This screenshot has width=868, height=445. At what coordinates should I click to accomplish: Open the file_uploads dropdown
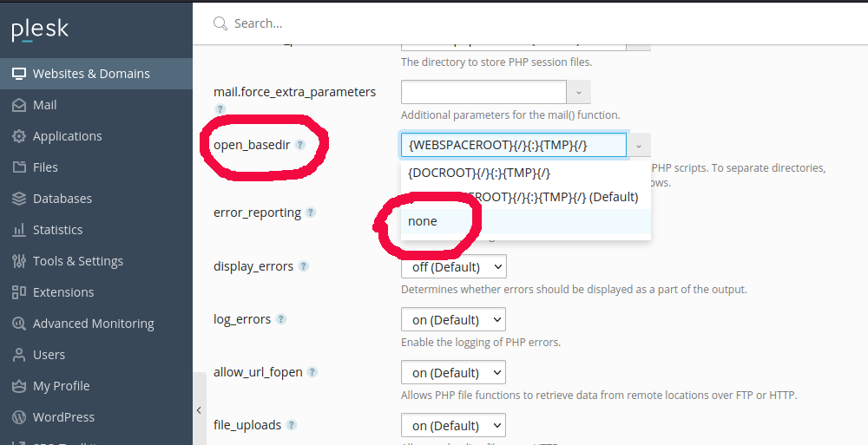tap(453, 425)
